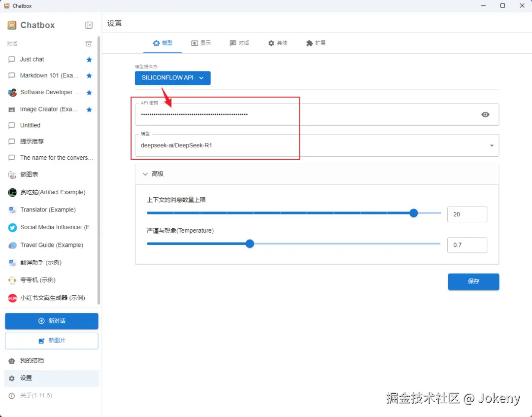Image resolution: width=532 pixels, height=417 pixels.
Task: Click the 新图片 image-plus icon
Action: click(41, 341)
